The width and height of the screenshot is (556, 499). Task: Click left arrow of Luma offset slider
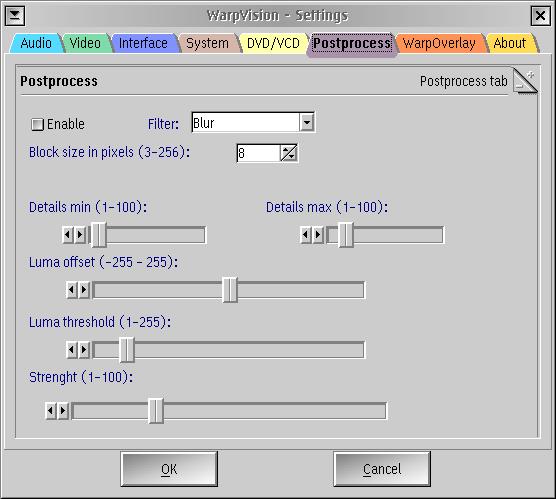[x=72, y=290]
